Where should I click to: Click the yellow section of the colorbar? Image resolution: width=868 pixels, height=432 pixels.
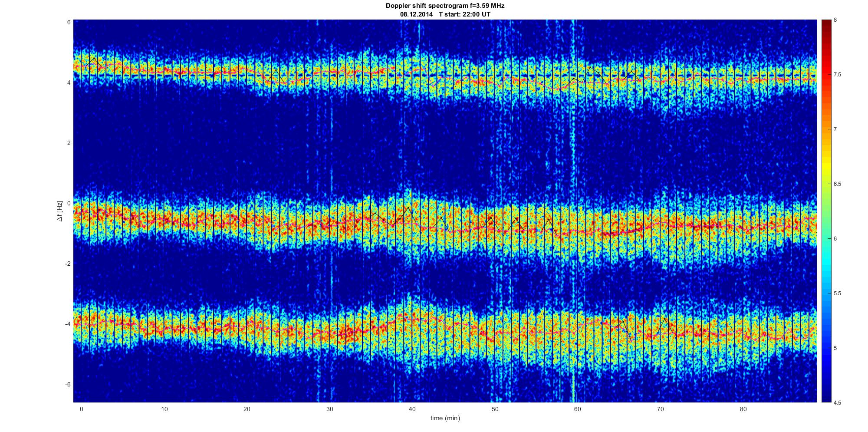pyautogui.click(x=826, y=167)
